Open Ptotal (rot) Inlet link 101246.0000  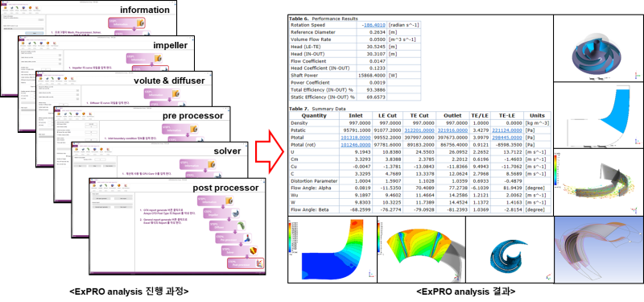coord(355,145)
